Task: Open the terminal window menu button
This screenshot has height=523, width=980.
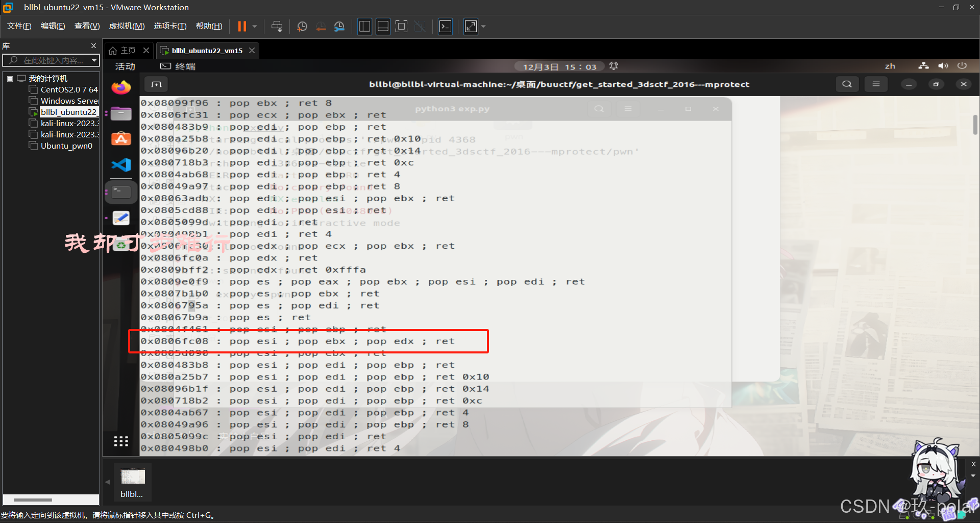Action: coord(876,84)
